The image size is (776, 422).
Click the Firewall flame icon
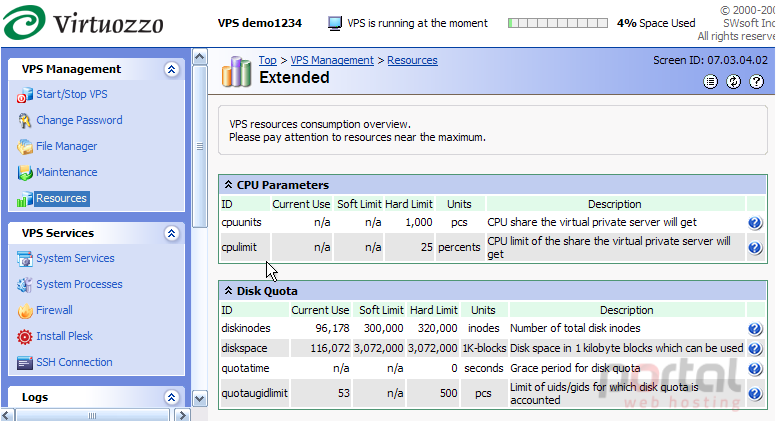tap(24, 311)
